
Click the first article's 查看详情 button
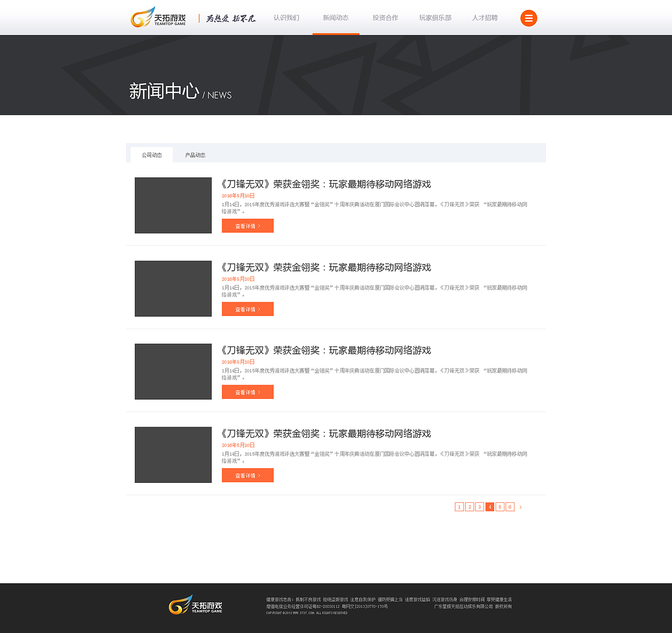click(x=248, y=226)
